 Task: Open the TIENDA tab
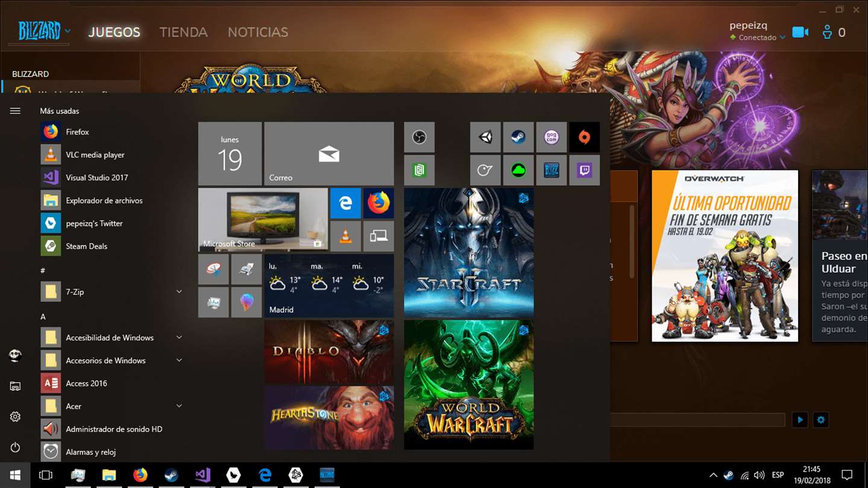point(183,32)
